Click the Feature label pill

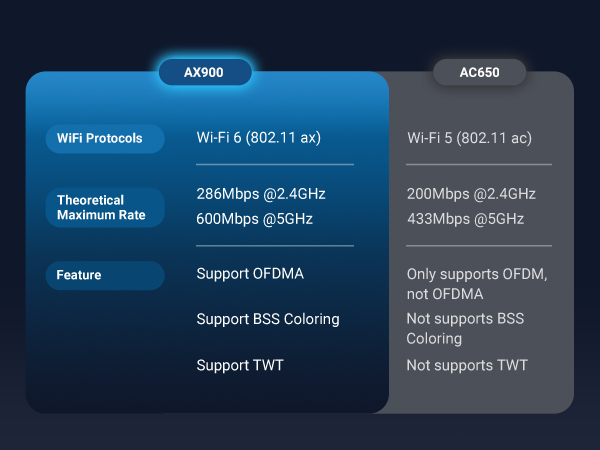105,275
